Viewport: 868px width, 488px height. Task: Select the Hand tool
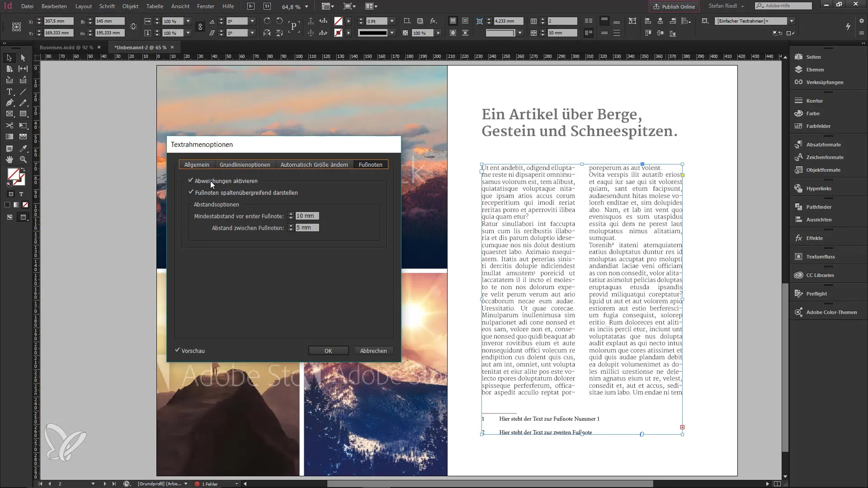click(x=9, y=159)
